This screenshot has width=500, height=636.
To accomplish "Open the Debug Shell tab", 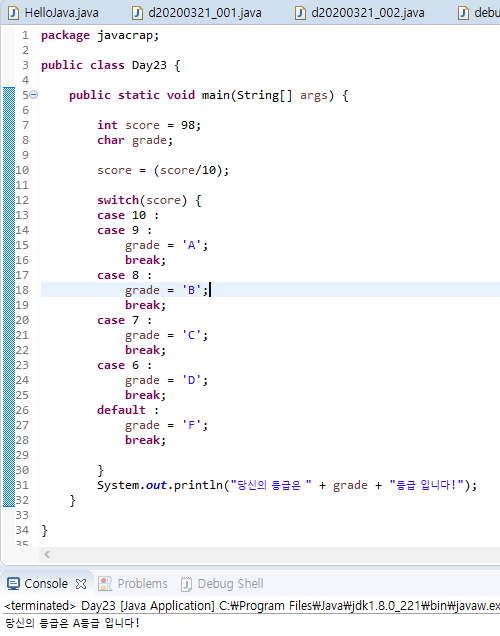I will (x=222, y=584).
